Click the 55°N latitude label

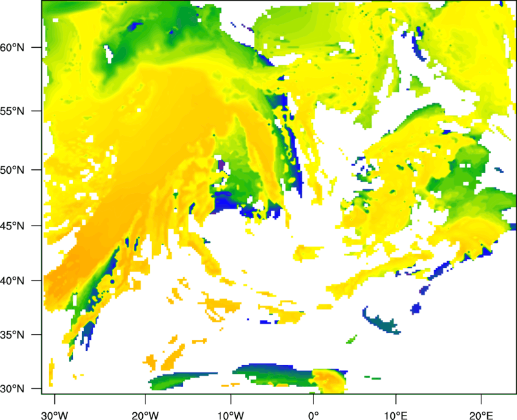tap(12, 111)
